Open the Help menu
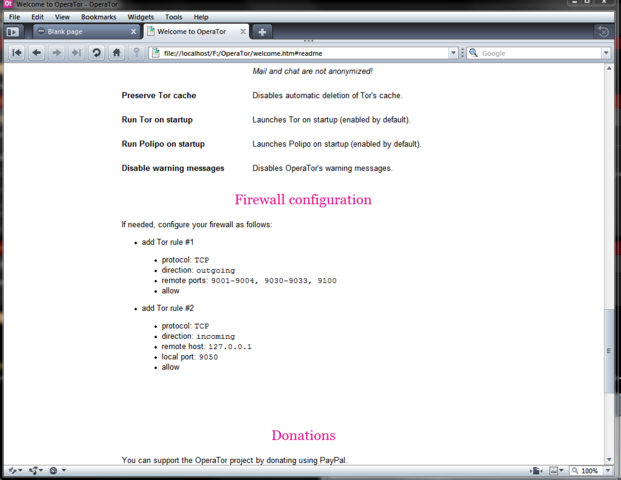The image size is (621, 480). click(x=201, y=17)
